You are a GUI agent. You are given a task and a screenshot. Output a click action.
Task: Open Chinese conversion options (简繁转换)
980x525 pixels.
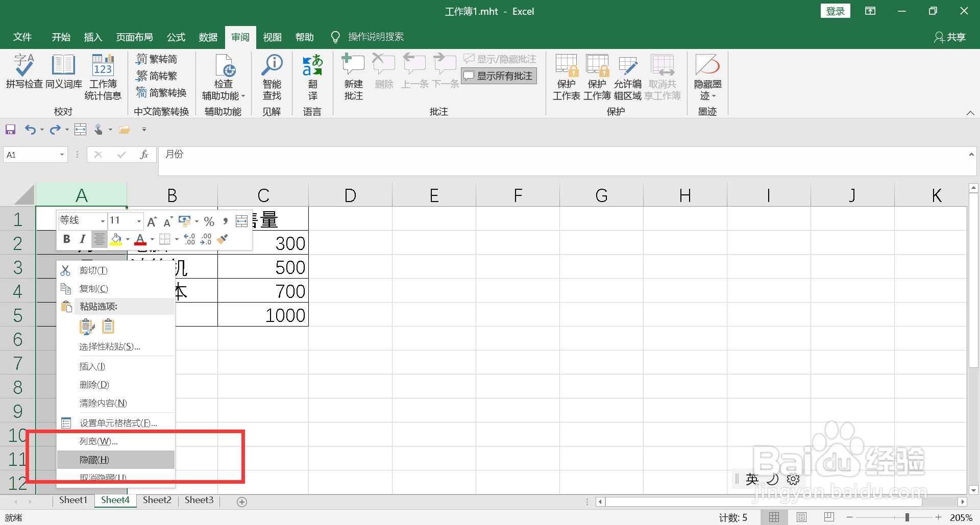161,92
